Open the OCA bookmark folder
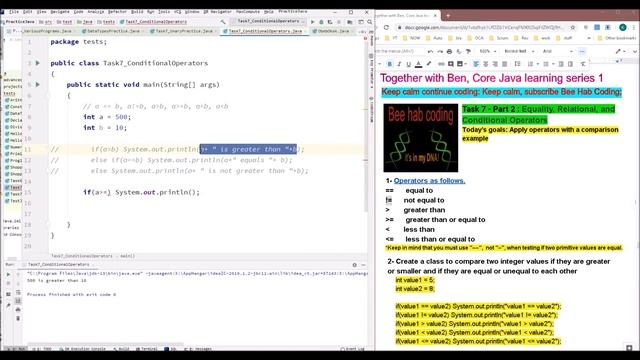640x360 pixels. 476,38
